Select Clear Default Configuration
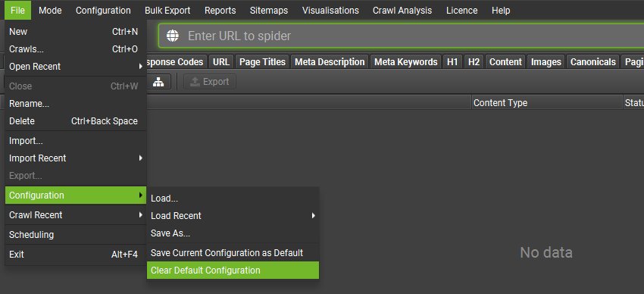The height and width of the screenshot is (294, 644). 233,271
